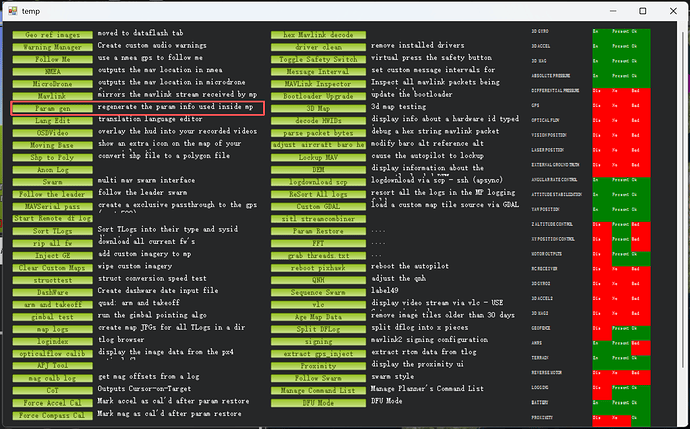The height and width of the screenshot is (429, 690).
Task: Click the MAVSerial pass button
Action: click(x=52, y=206)
